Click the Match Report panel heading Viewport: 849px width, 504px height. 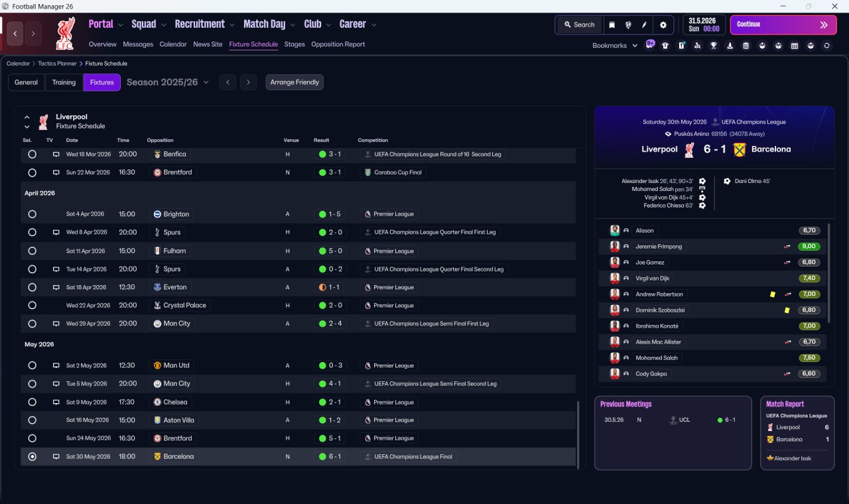click(785, 404)
